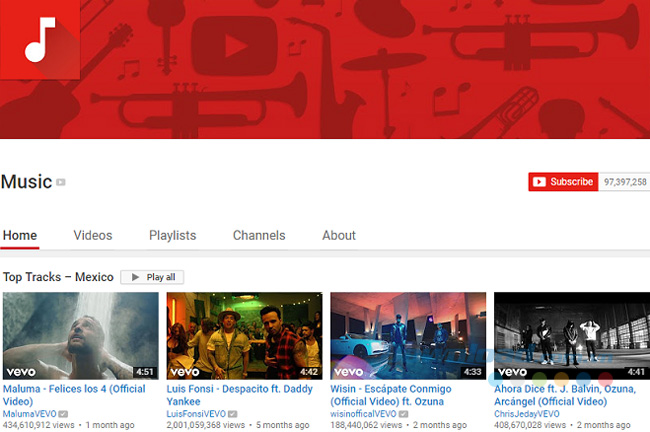Open Luis Fonsi - Despacito title link
The width and height of the screenshot is (650, 432).
point(240,395)
